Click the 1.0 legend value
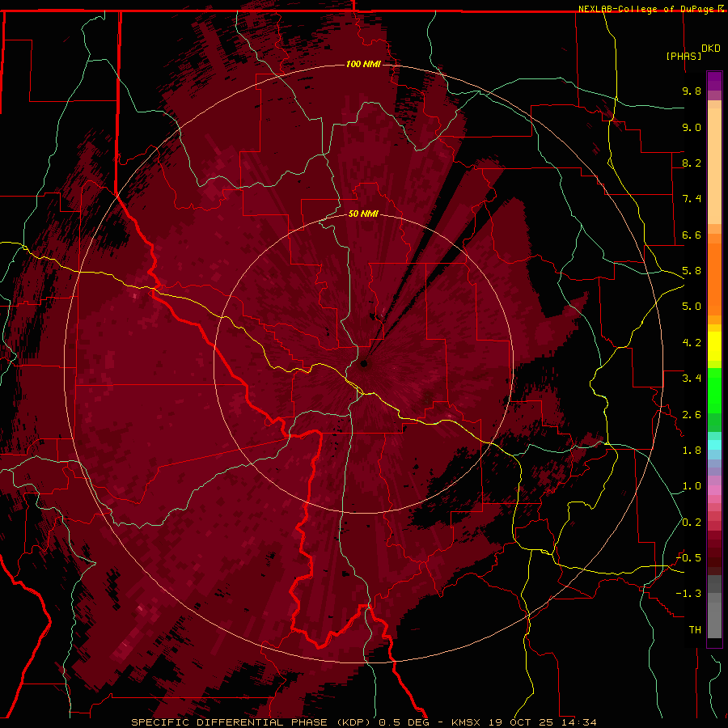The width and height of the screenshot is (728, 728). (x=692, y=486)
